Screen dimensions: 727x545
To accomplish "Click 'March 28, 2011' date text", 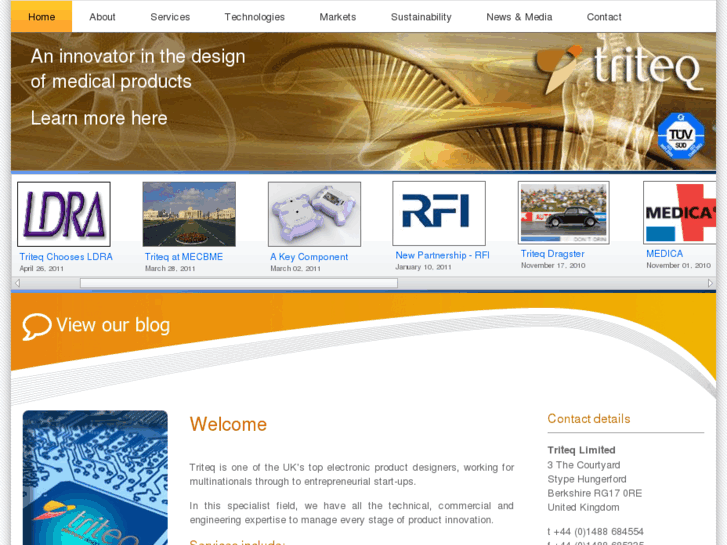I will tap(170, 269).
